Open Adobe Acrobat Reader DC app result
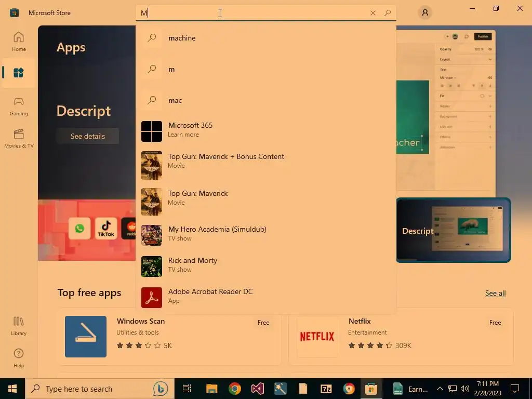Screen dimensions: 532x399 [266, 298]
